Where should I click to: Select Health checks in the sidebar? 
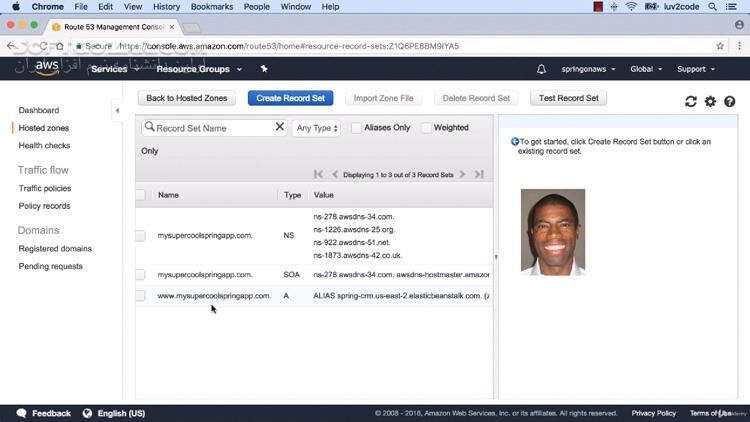[44, 146]
